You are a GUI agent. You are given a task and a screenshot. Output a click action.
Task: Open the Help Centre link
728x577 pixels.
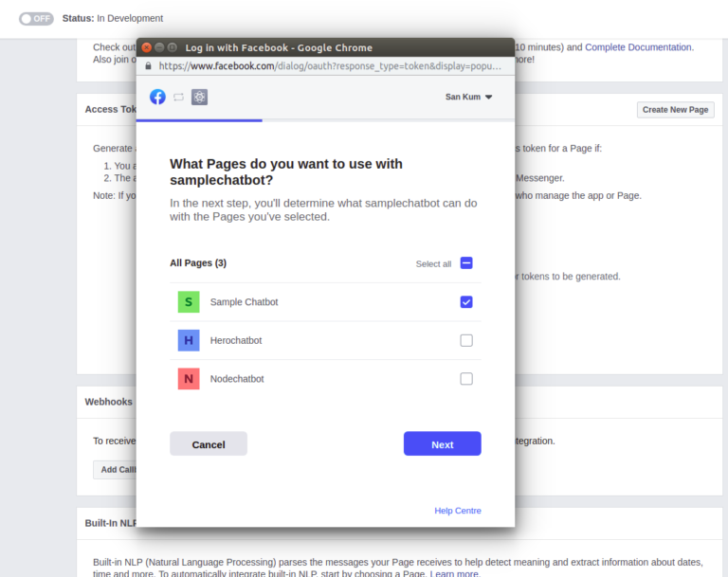pos(457,511)
